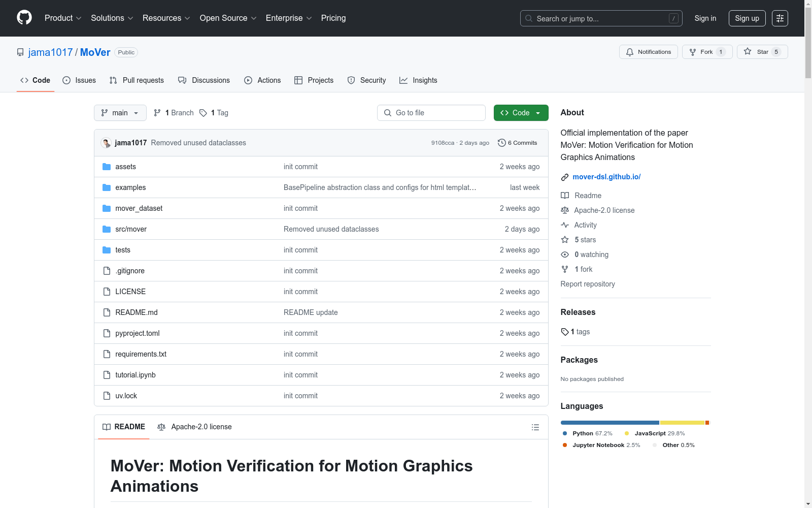Open the Insights tab
The height and width of the screenshot is (508, 812).
click(418, 80)
